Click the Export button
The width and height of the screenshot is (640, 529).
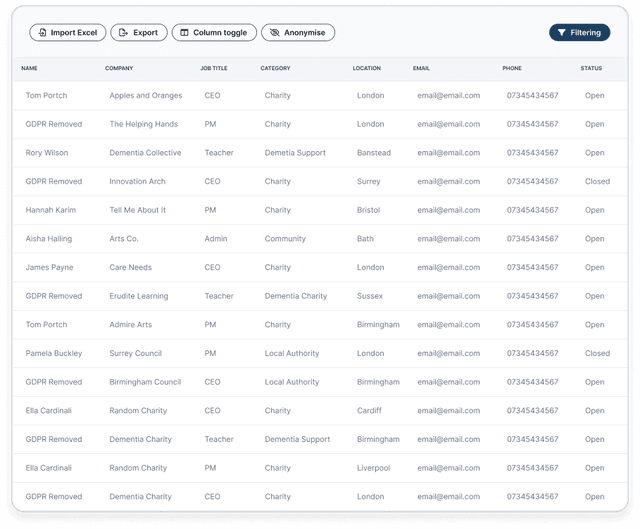click(139, 33)
